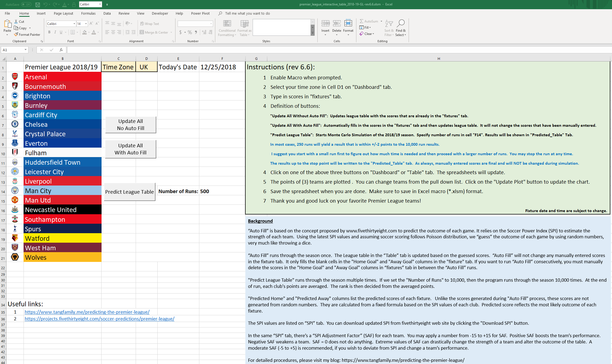Screen dimensions: 612x364
Task: Expand the Copy options dropdown arrow
Action: point(30,28)
